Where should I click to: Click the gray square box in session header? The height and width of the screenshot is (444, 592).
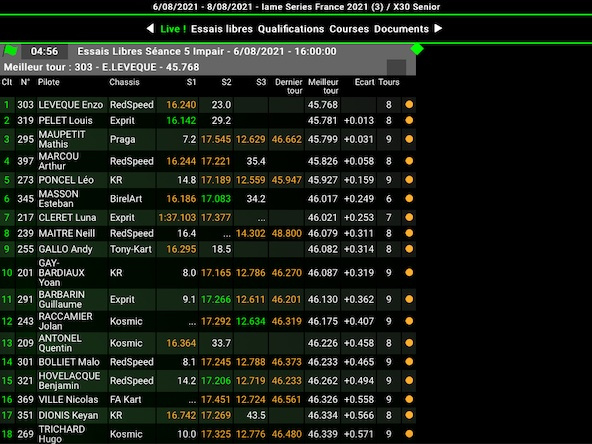[x=396, y=67]
